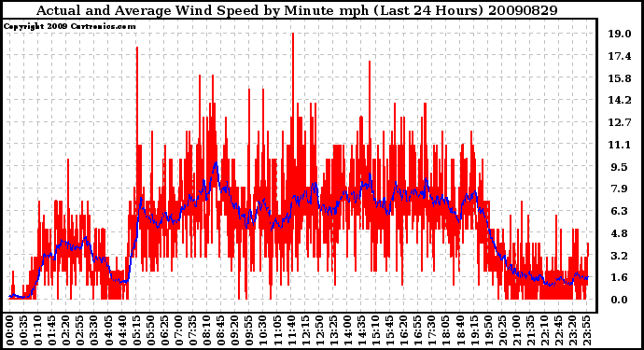Click the 13:25 time label
Viewport: 644px width, 350px height.
[x=333, y=331]
